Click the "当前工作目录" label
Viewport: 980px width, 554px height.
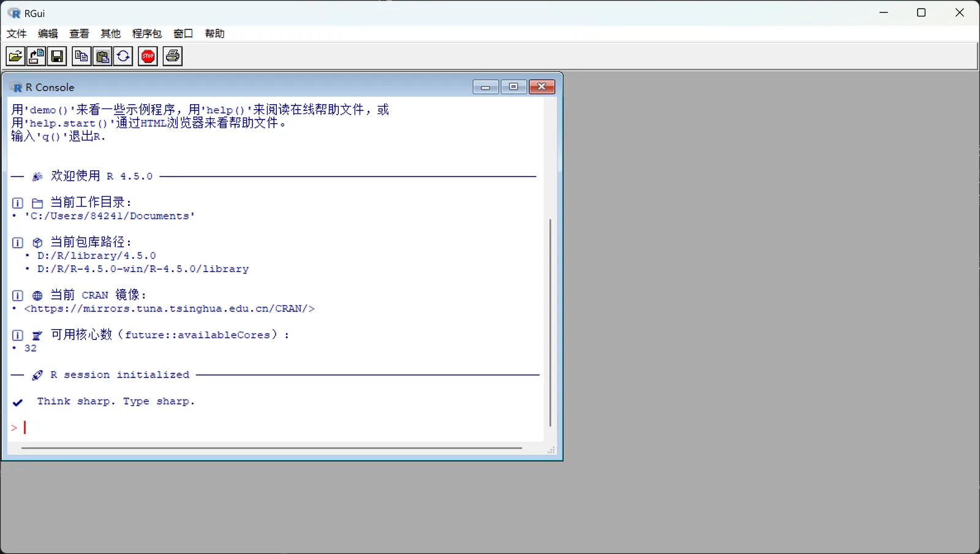pos(91,202)
